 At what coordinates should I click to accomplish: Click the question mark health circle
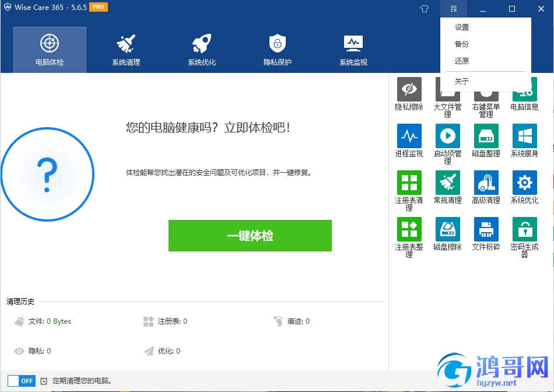pyautogui.click(x=47, y=174)
